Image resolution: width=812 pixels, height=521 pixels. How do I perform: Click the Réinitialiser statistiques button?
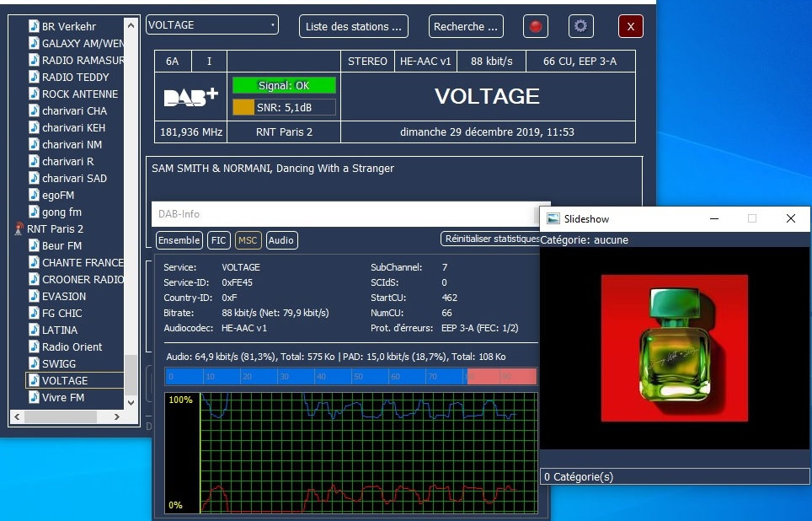[490, 239]
